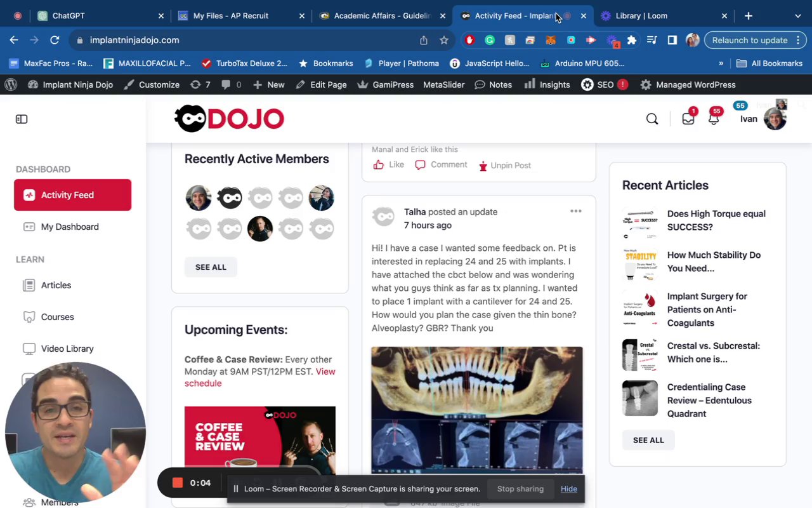Click first recently active member avatar

point(199,198)
